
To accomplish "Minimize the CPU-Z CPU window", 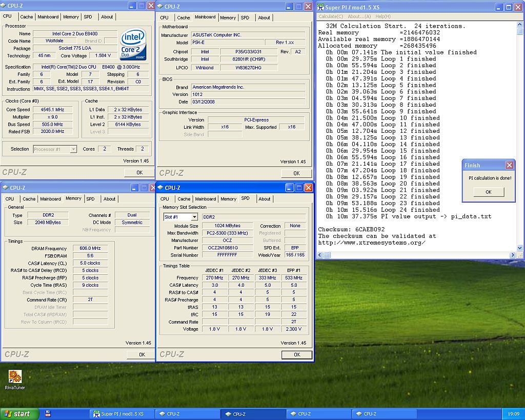I will click(132, 5).
